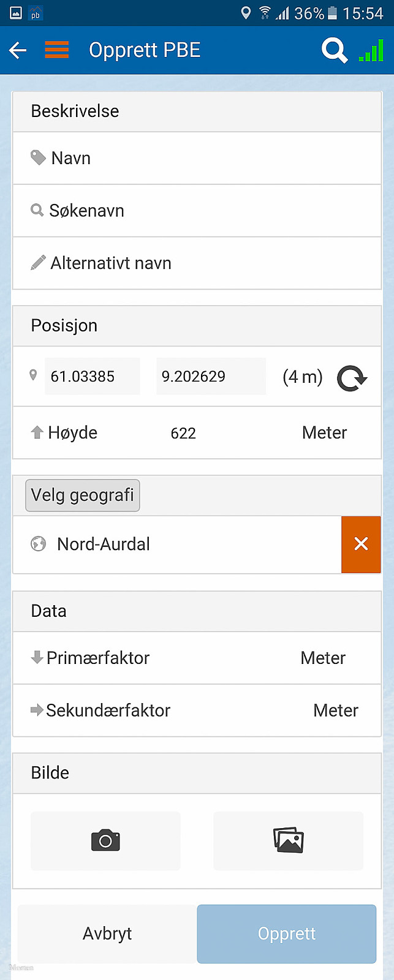
Task: Edit the latitude value 61.03385
Action: click(93, 376)
